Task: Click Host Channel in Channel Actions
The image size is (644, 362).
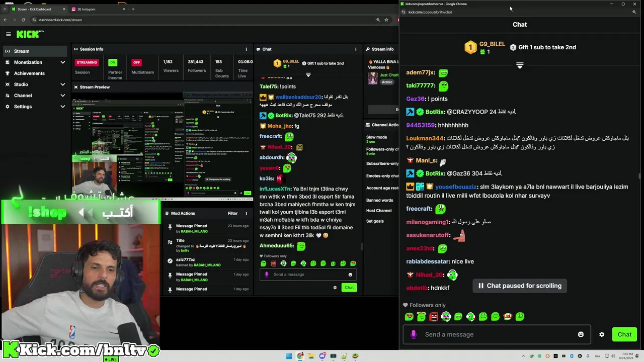Action: [x=379, y=211]
